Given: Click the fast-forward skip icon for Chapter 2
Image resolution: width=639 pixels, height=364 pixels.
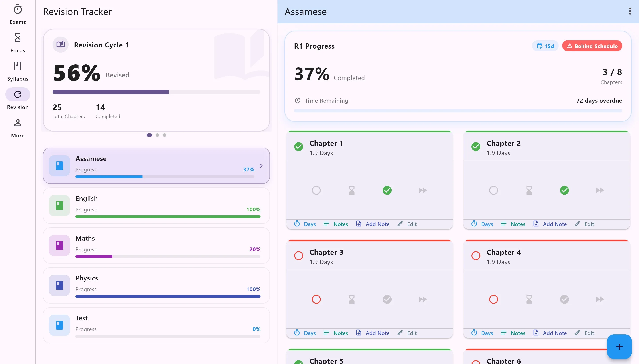Looking at the screenshot, I should point(600,190).
